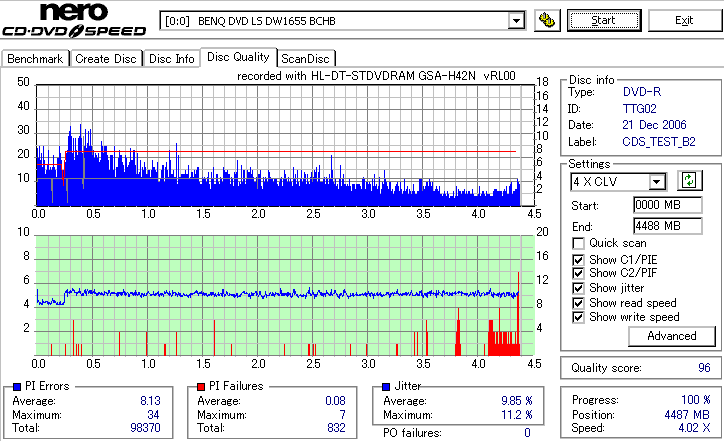Screen dimensions: 724x441
Task: Click the blue PI Errors legend square
Action: pos(17,387)
